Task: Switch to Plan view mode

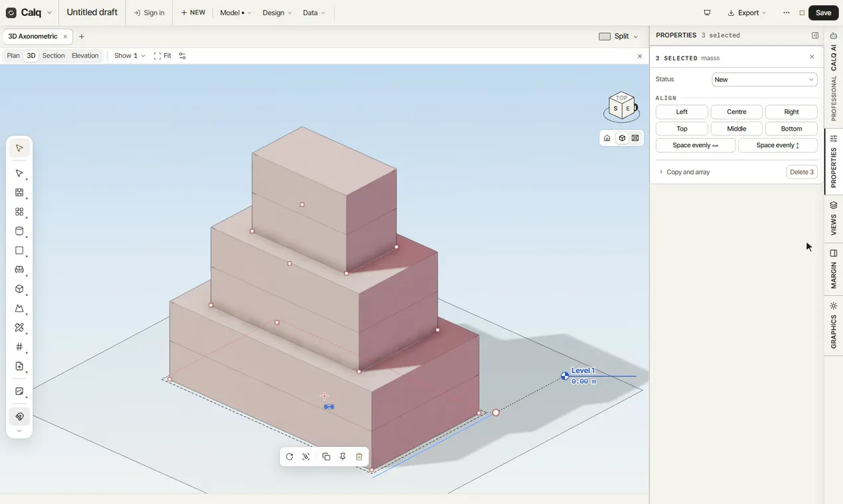Action: (13, 56)
